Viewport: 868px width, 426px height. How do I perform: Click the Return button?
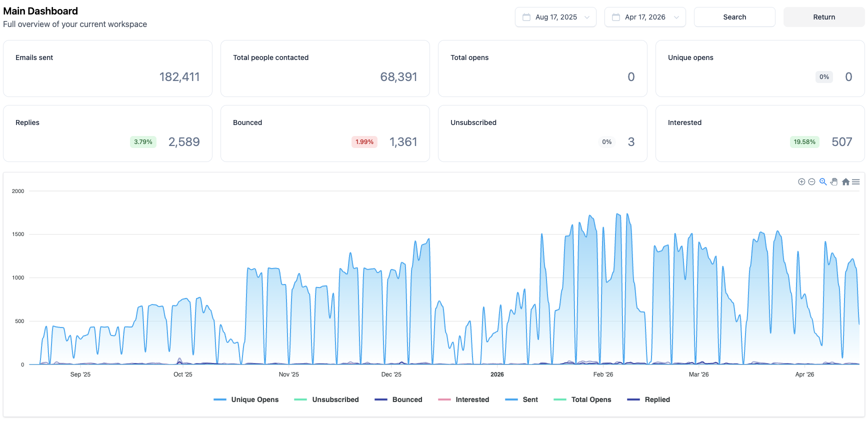(x=824, y=17)
